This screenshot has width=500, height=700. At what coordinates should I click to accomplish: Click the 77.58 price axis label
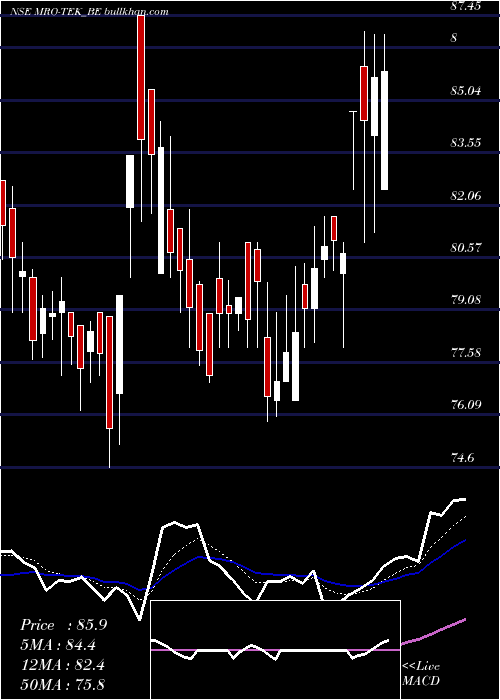[466, 353]
